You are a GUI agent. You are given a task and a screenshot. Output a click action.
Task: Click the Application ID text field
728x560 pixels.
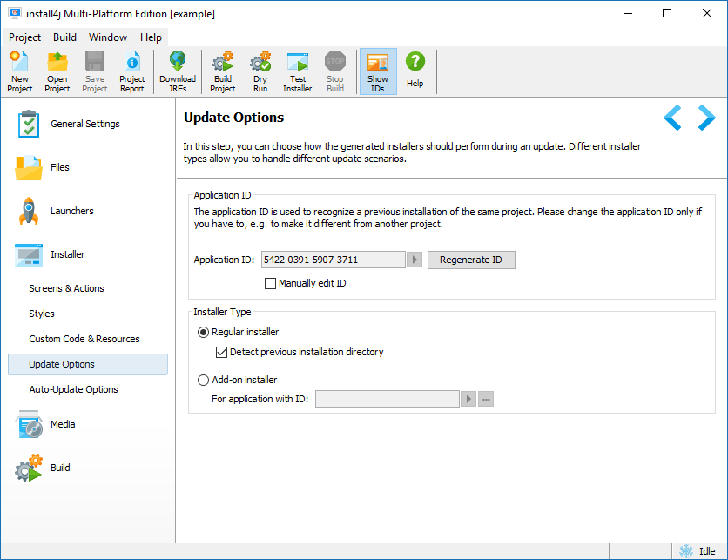[x=334, y=260]
